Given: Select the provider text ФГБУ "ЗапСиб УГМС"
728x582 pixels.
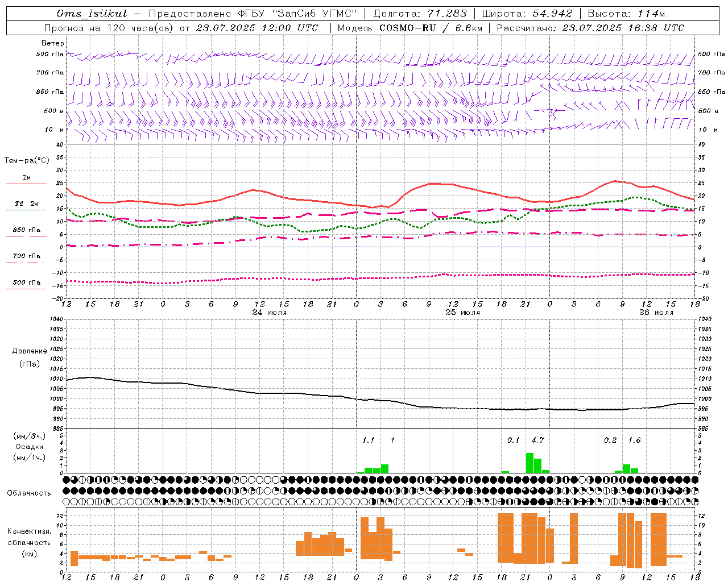Looking at the screenshot, I should 299,14.
